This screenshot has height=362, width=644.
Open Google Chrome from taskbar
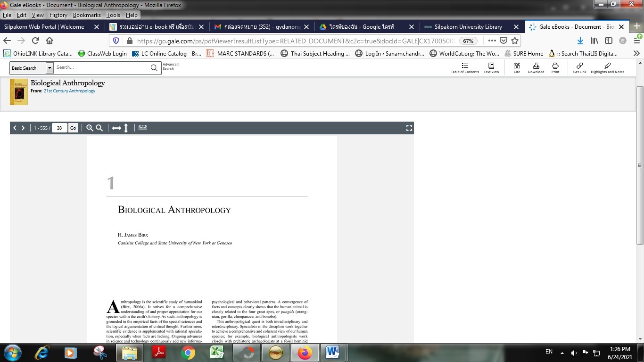pyautogui.click(x=188, y=353)
